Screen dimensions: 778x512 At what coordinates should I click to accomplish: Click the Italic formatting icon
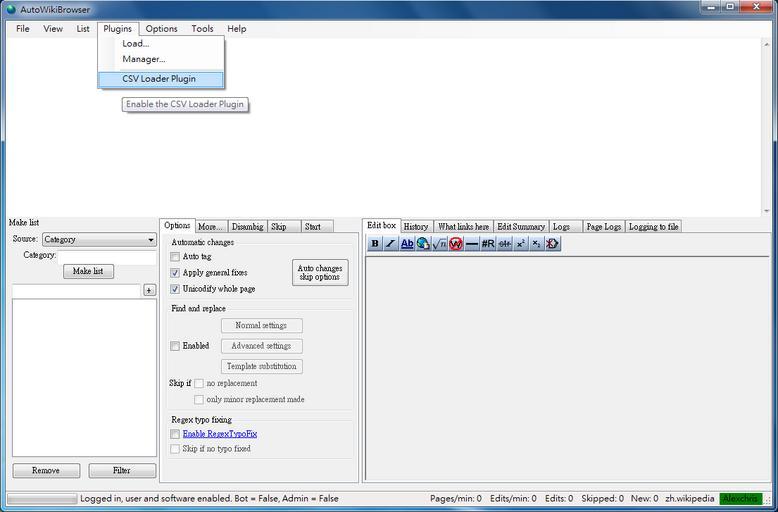click(391, 244)
